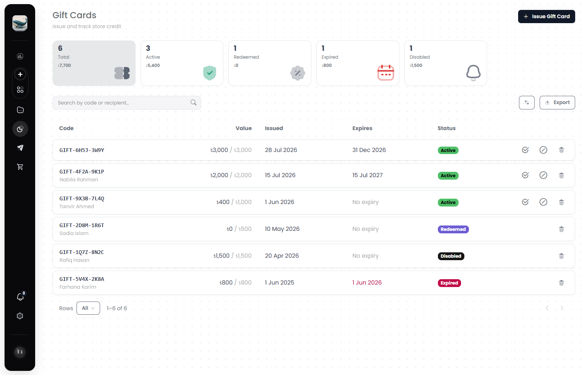Viewport: 588px width, 375px height.
Task: Open the analytics chart icon in sidebar
Action: pos(20,56)
